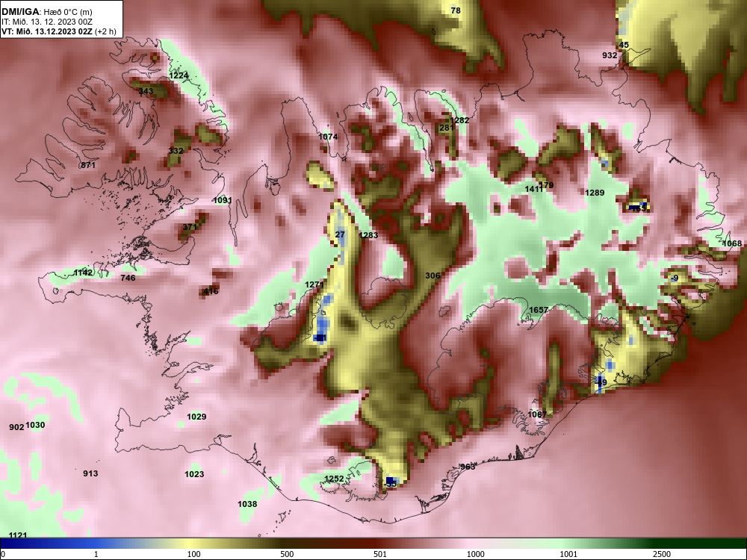
Task: Click the map value 1023
Action: [194, 474]
